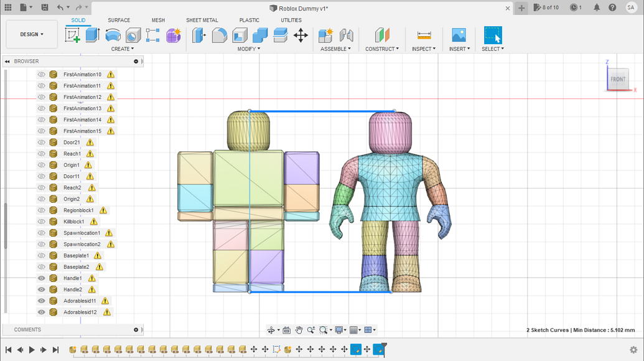The width and height of the screenshot is (644, 361).
Task: Select the Revolve tool icon
Action: tap(113, 35)
